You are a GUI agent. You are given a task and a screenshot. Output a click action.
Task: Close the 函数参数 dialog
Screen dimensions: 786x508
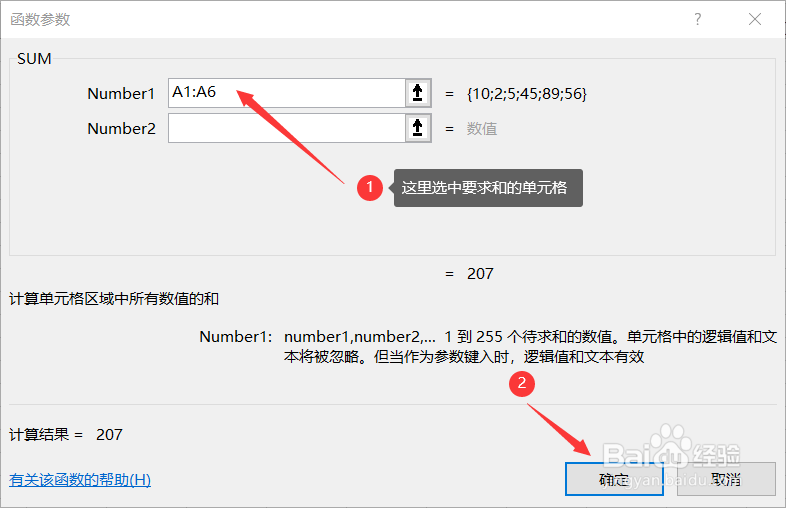(754, 20)
